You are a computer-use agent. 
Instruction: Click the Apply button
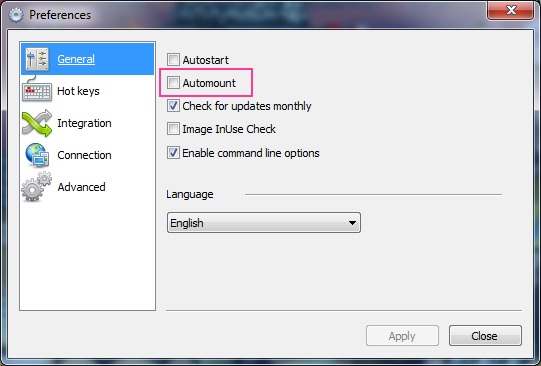pyautogui.click(x=402, y=336)
